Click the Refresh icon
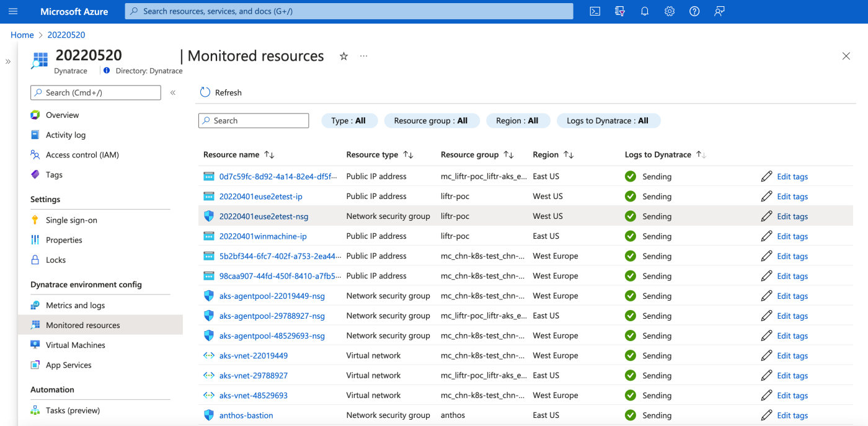The height and width of the screenshot is (426, 868). coord(205,91)
